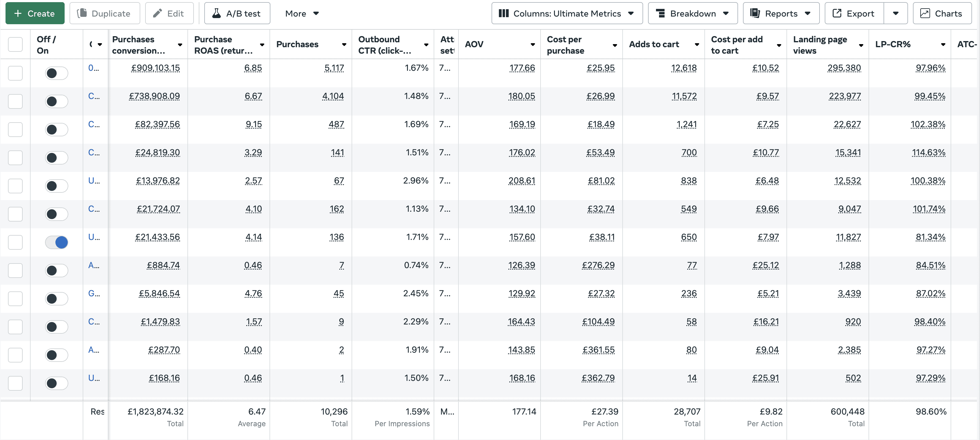Turn on the £287.70 campaign toggle

tap(57, 355)
